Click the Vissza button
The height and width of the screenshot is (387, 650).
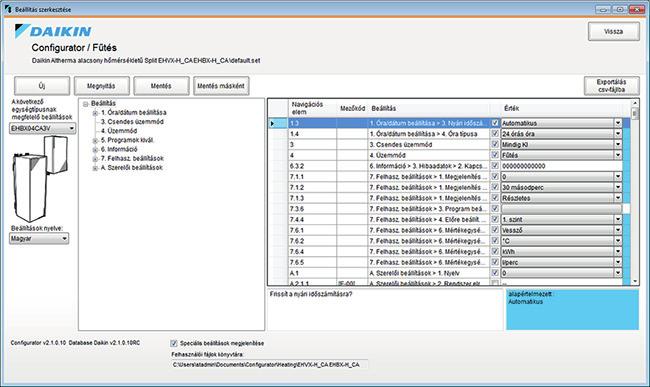click(614, 31)
